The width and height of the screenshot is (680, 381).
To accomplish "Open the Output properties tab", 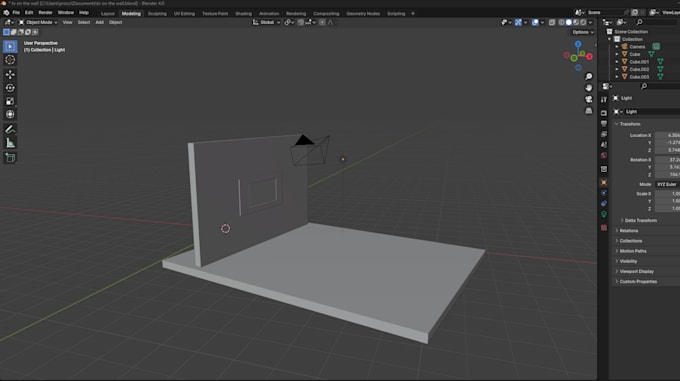I will point(604,124).
